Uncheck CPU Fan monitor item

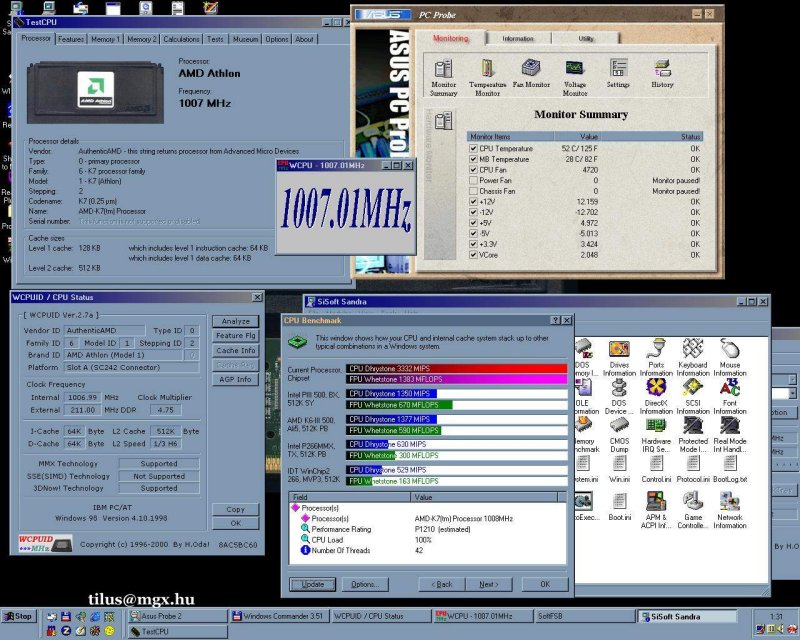[473, 170]
